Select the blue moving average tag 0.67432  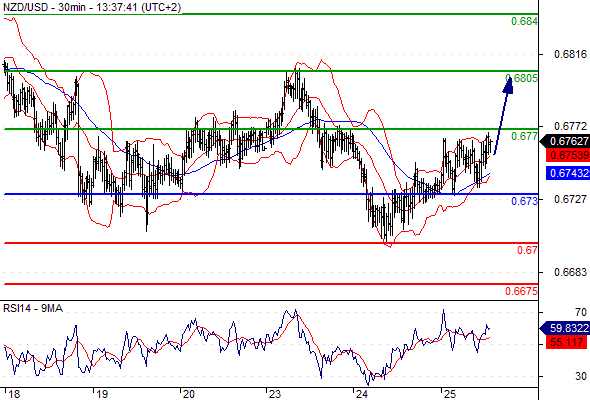tap(568, 173)
